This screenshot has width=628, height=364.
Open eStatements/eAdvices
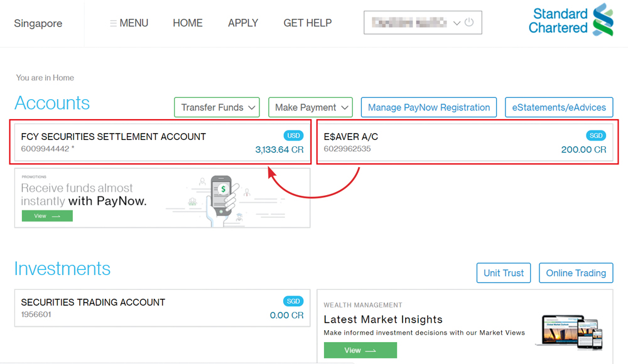tap(559, 107)
